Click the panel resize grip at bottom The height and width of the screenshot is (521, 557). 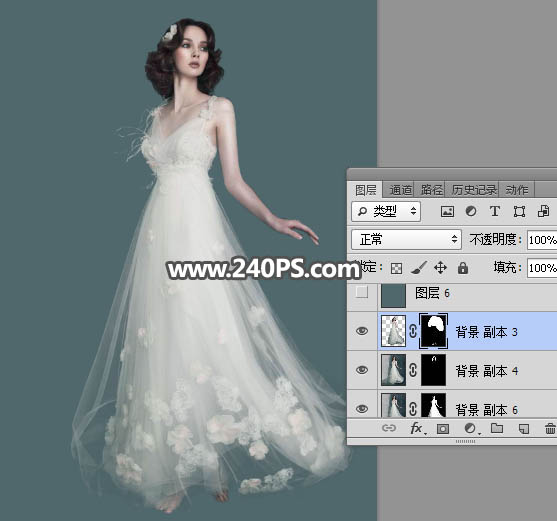[465, 441]
